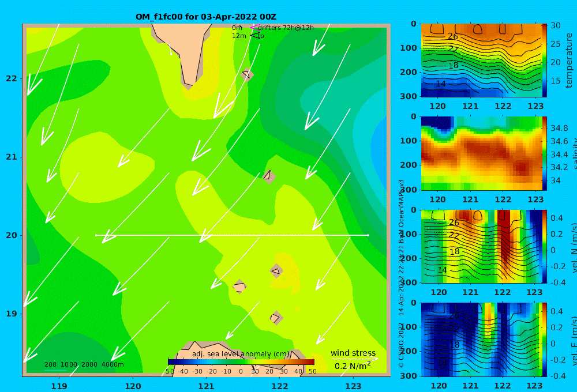Click the main map longitude tick label 121
This screenshot has height=392, width=577.
point(207,386)
